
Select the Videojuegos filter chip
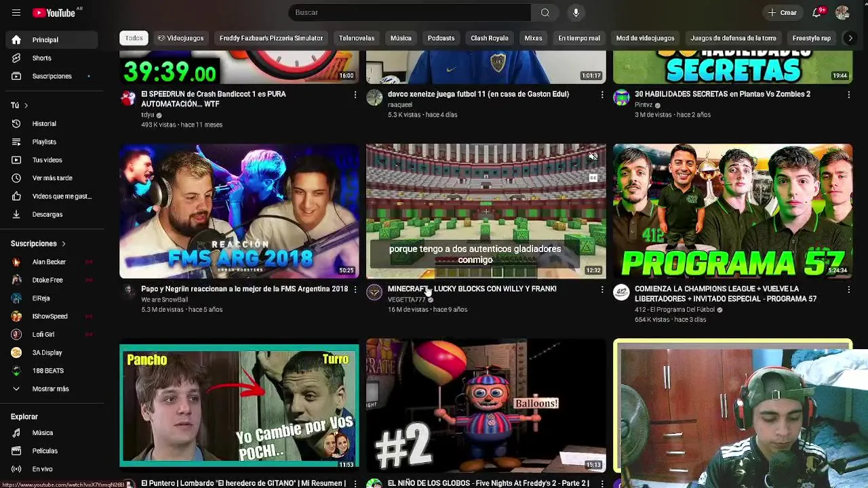[x=180, y=39]
